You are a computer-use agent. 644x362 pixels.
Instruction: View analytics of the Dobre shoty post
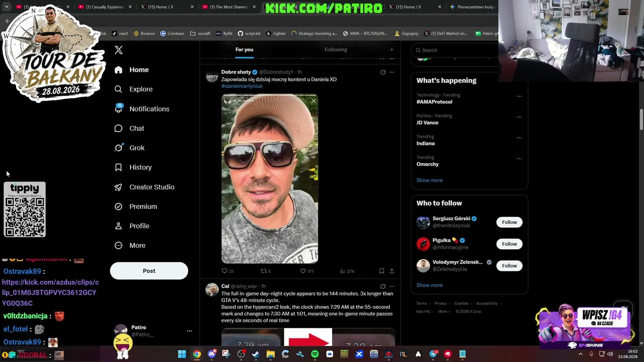pyautogui.click(x=347, y=271)
